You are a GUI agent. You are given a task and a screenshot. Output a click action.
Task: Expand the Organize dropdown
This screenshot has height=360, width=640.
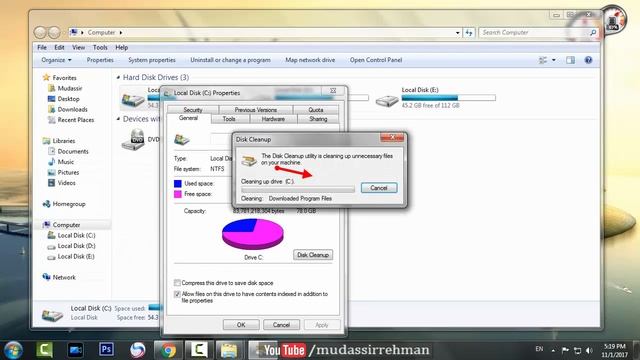tap(56, 60)
